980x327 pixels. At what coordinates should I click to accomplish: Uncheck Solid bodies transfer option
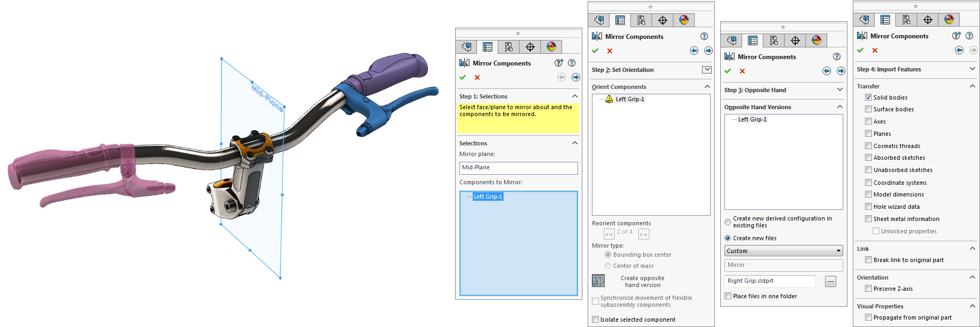coord(868,97)
